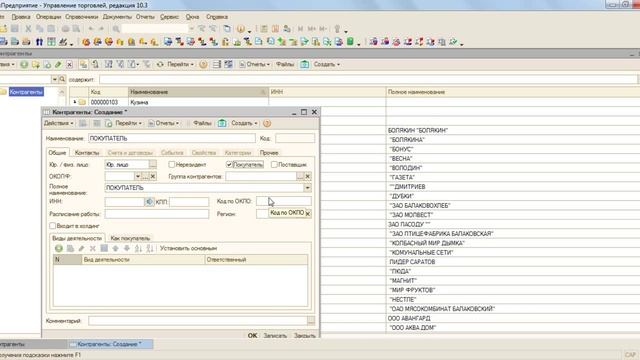Viewport: 640px width, 360px height.
Task: Click ellipsis select button for Юр./физ. лицо
Action: point(153,164)
